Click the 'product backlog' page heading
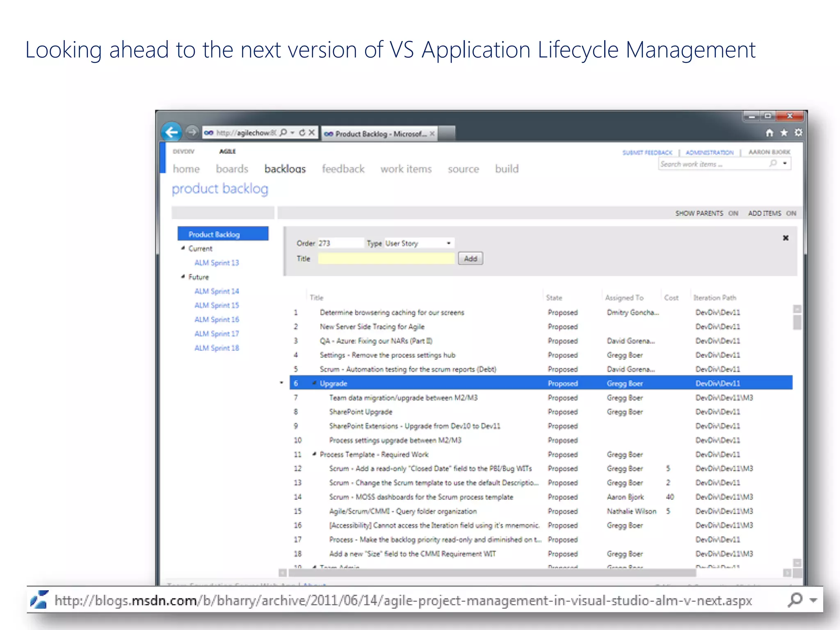Viewport: 840px width, 630px height. [x=220, y=189]
